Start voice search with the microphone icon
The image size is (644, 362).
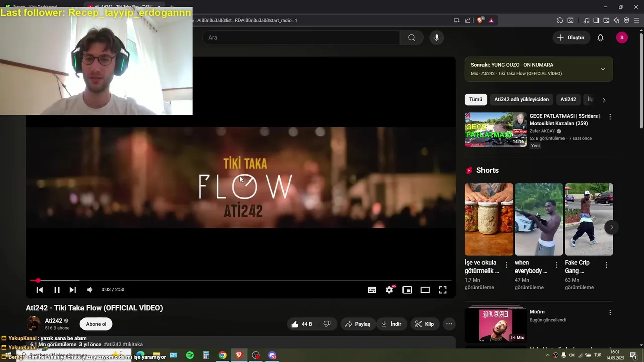pos(437,38)
